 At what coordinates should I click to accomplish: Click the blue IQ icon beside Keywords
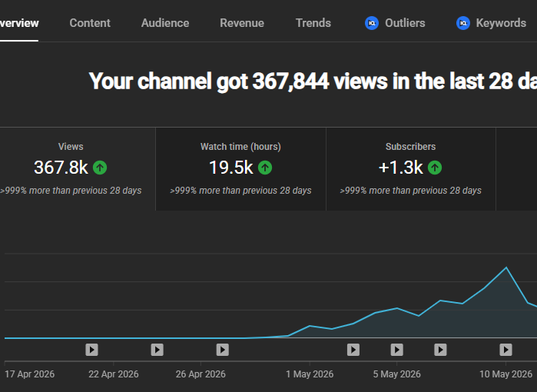[x=463, y=23]
